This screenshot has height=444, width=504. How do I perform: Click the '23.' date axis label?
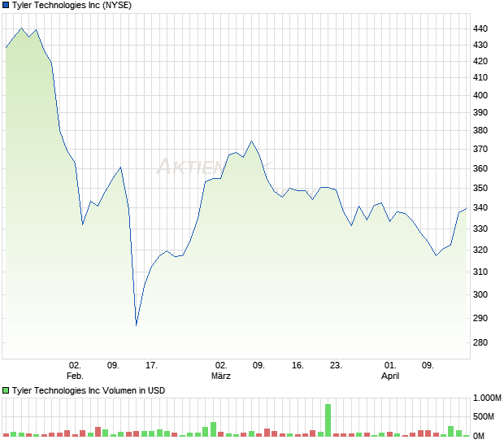pyautogui.click(x=336, y=366)
